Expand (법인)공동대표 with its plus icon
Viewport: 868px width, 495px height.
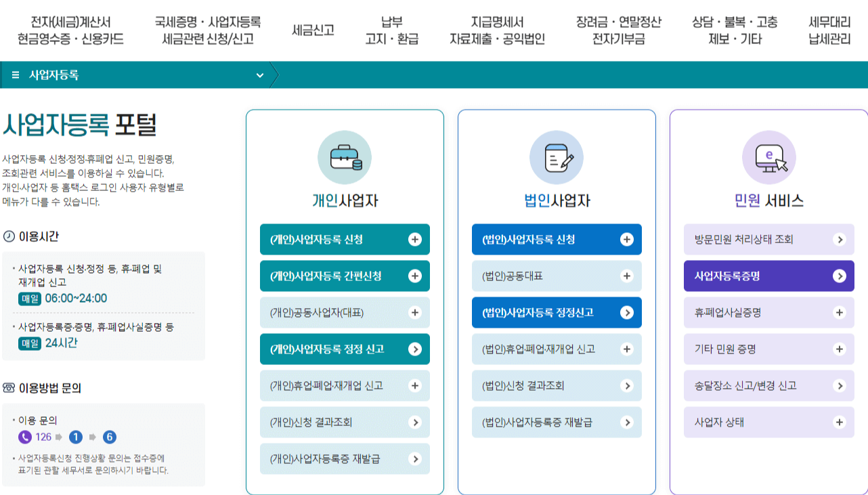coord(627,276)
